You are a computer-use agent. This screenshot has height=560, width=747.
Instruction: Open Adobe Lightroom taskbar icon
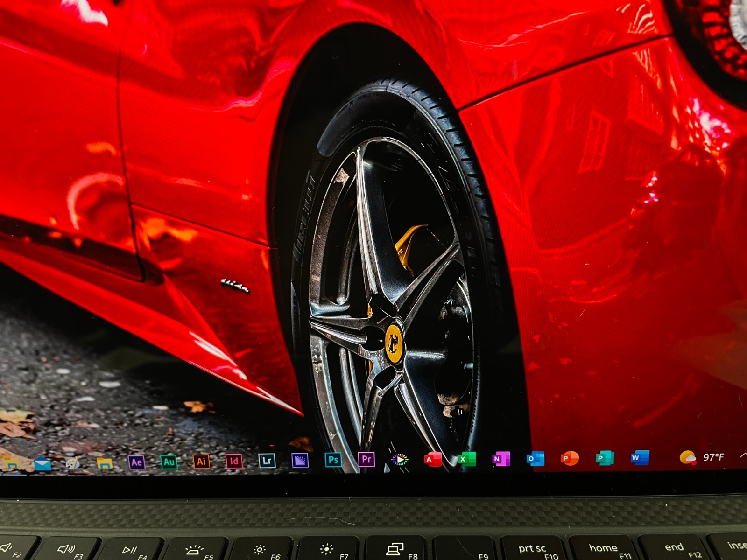(267, 461)
